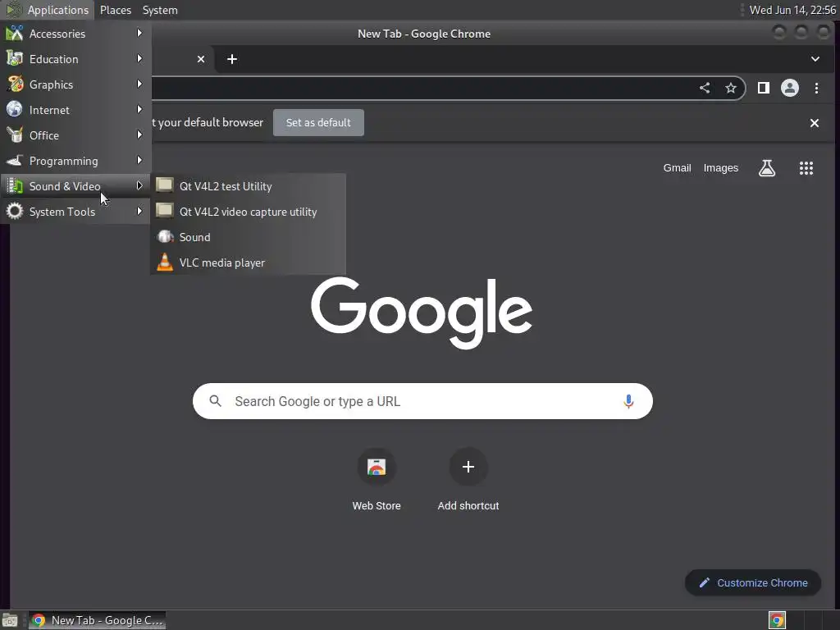The height and width of the screenshot is (630, 840).
Task: Click New Tab - Google Chrome taskbar item
Action: (97, 620)
